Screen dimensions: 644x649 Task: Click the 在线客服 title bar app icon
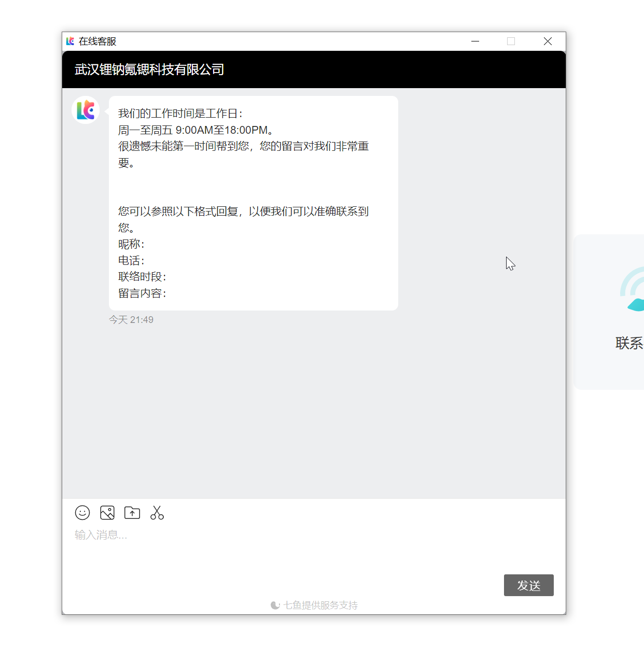click(70, 41)
